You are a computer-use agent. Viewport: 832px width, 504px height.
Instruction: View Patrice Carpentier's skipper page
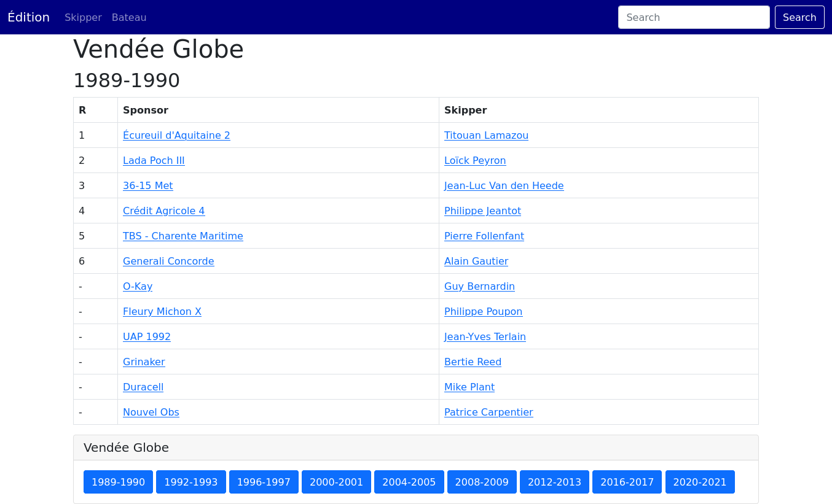[489, 412]
